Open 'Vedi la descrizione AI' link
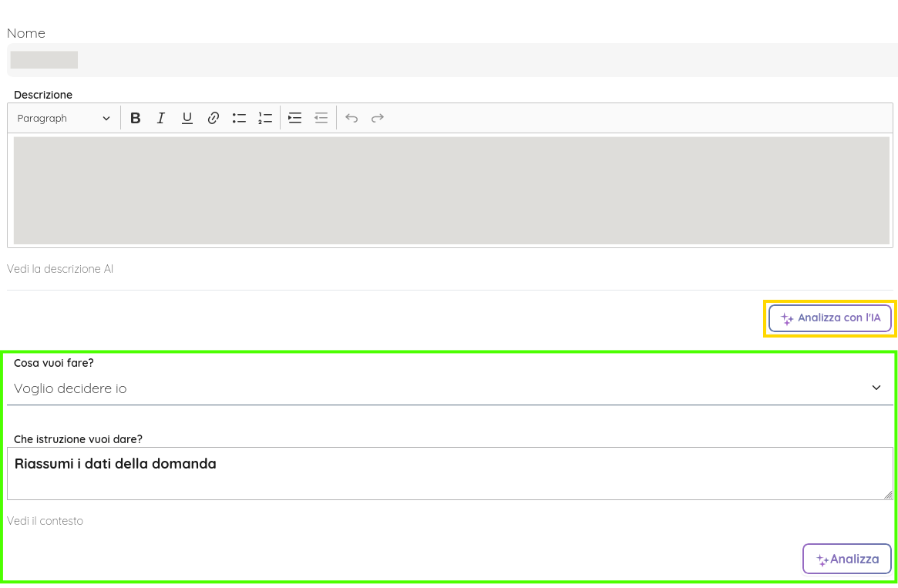 coord(60,269)
